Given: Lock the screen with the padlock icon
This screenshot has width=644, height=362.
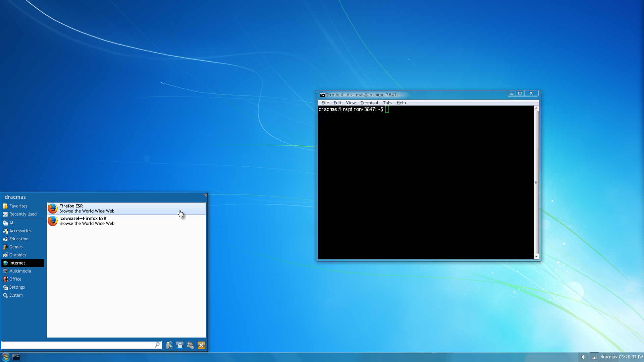Looking at the screenshot, I should coord(180,345).
